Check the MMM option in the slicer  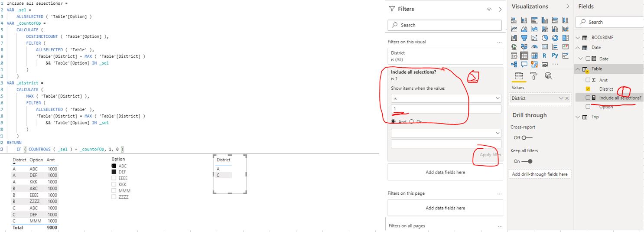point(114,190)
